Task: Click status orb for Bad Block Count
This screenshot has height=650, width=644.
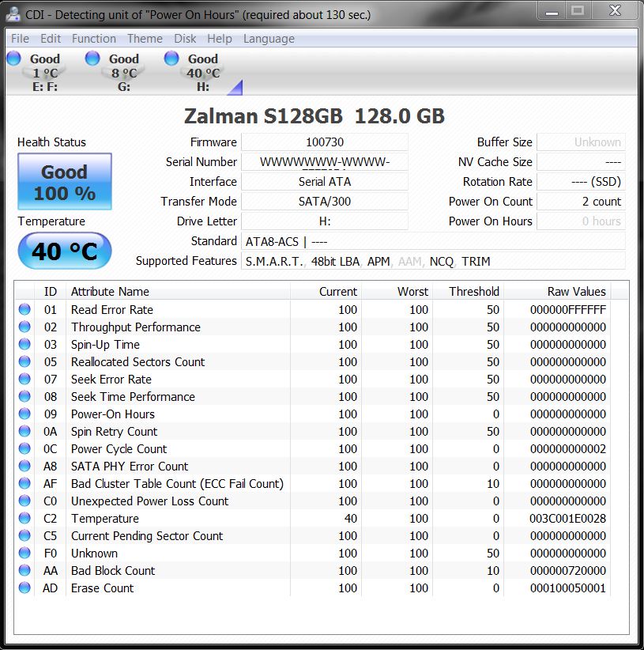Action: pos(24,571)
